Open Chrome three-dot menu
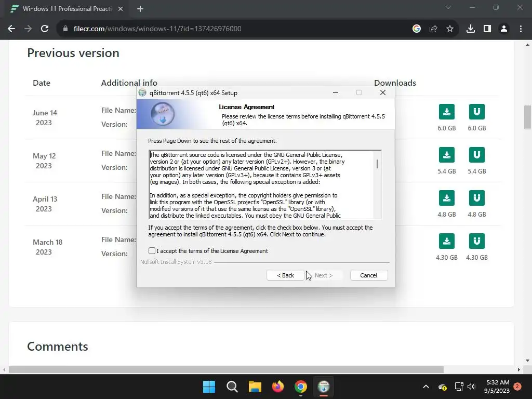This screenshot has width=532, height=399. coord(521,29)
